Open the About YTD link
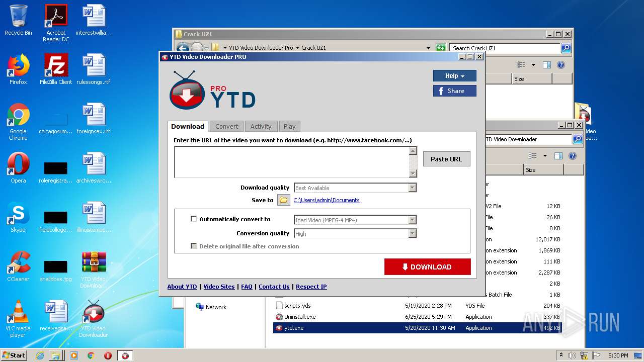Viewport: 644px width, 362px height. [182, 287]
